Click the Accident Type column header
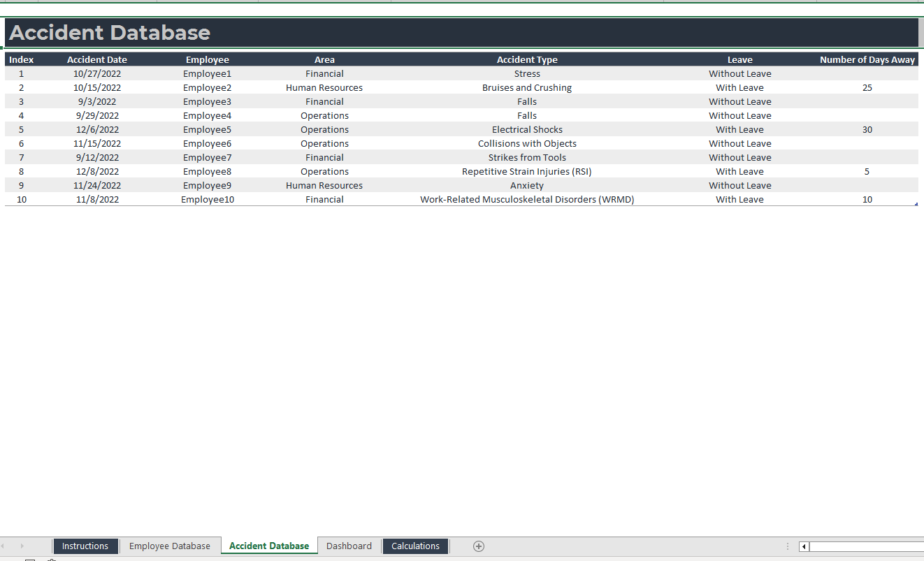The height and width of the screenshot is (561, 924). click(527, 60)
